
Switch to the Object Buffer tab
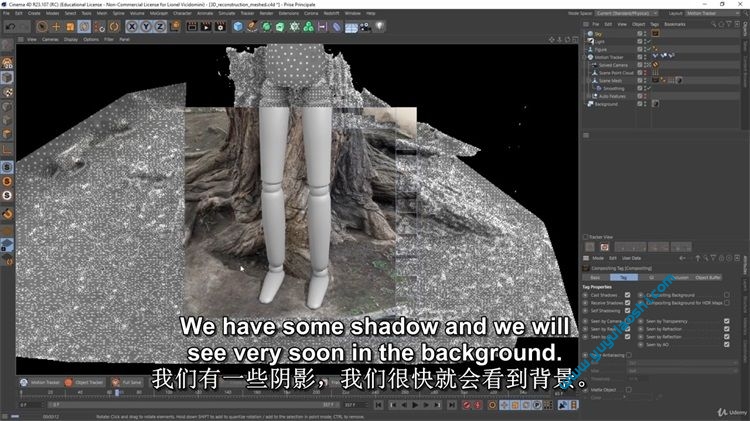pos(707,277)
